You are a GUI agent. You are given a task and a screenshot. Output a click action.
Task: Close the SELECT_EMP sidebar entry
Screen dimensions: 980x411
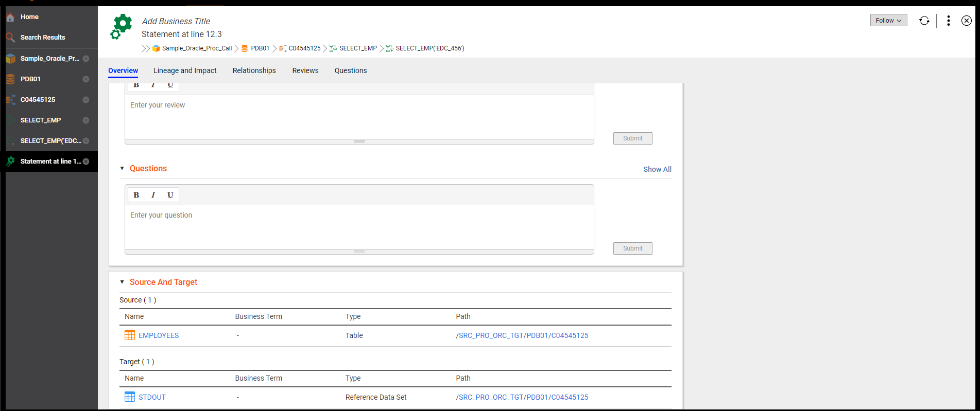point(86,120)
